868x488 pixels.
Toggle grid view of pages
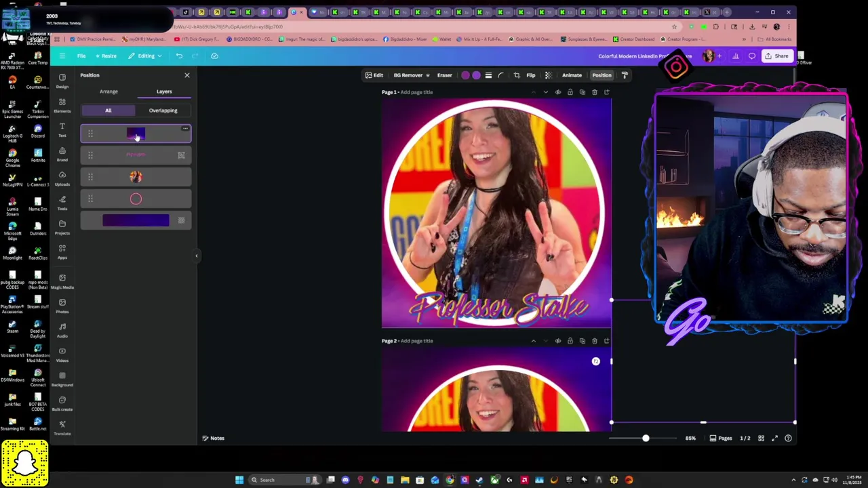click(761, 439)
